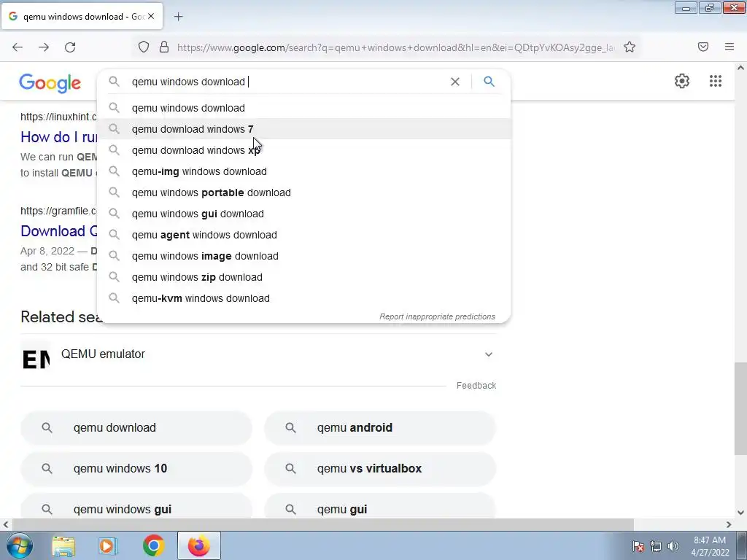Click the QEMU emulator thumbnail image
Viewport: 747px width, 560px height.
pos(36,359)
